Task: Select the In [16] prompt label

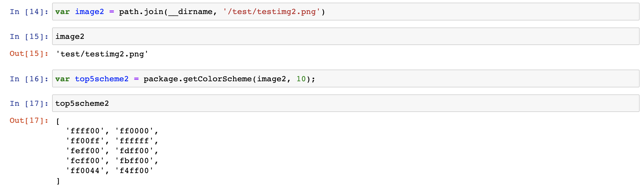Action: coord(29,79)
